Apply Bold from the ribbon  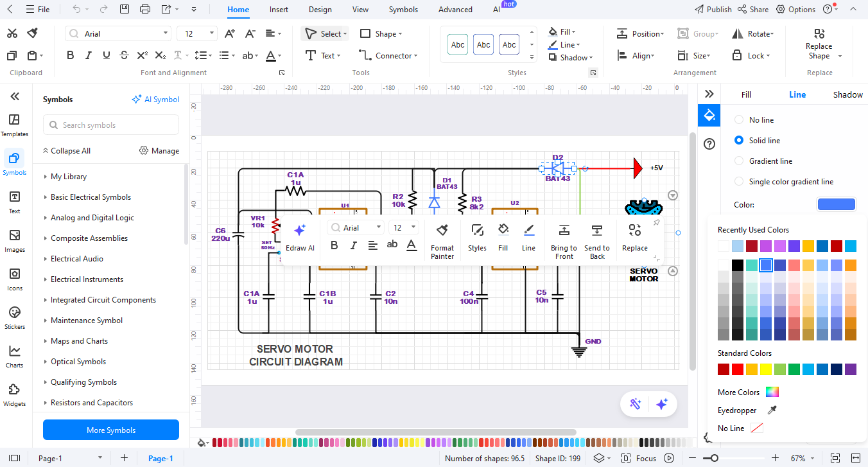(71, 55)
